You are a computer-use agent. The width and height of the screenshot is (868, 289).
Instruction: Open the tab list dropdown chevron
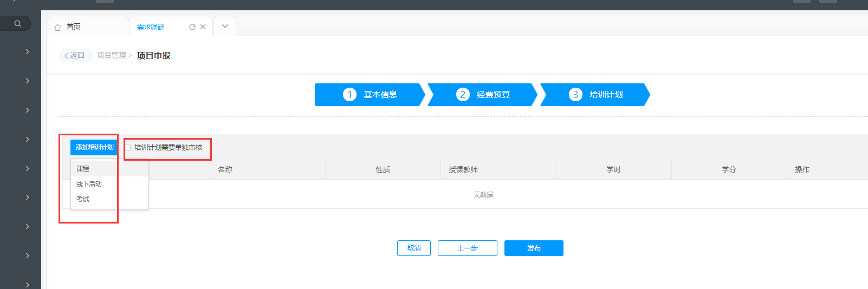pos(225,26)
